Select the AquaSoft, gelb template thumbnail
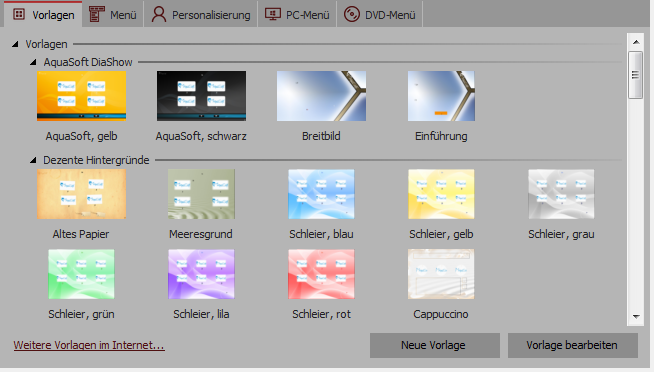The image size is (654, 372). click(81, 96)
